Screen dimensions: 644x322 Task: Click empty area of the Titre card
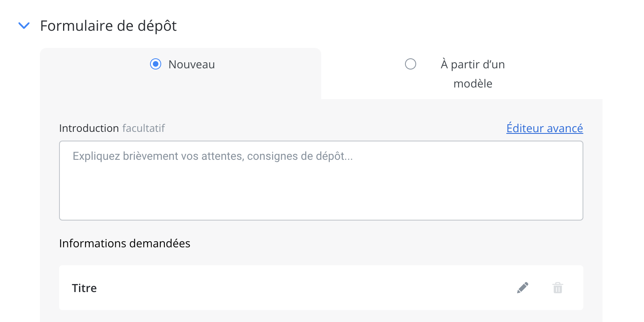coord(303,288)
